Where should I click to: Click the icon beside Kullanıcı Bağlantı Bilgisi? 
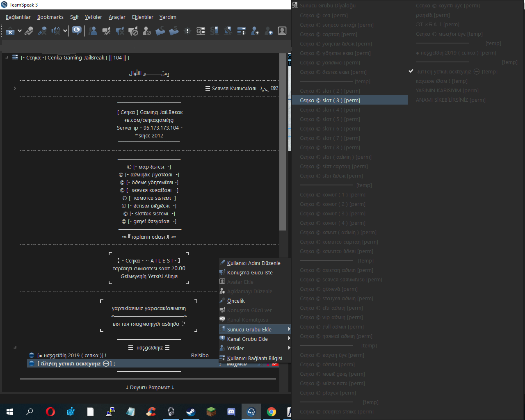coord(222,358)
